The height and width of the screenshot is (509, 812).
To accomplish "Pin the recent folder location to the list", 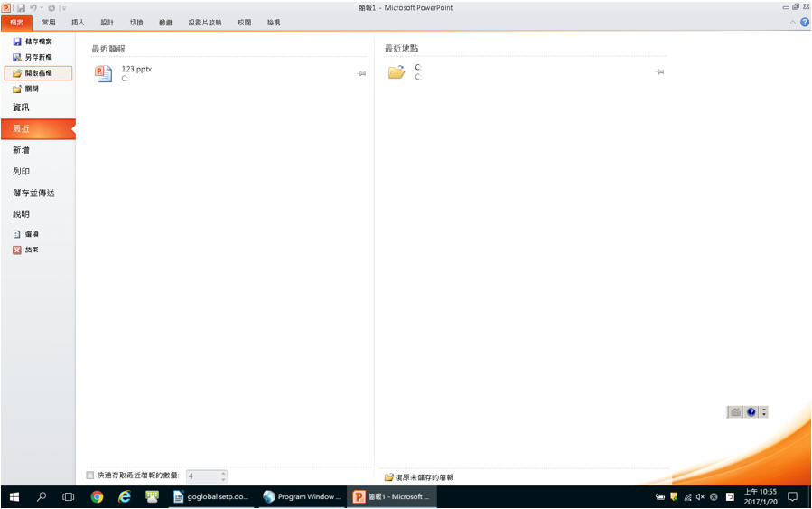I will pyautogui.click(x=659, y=72).
